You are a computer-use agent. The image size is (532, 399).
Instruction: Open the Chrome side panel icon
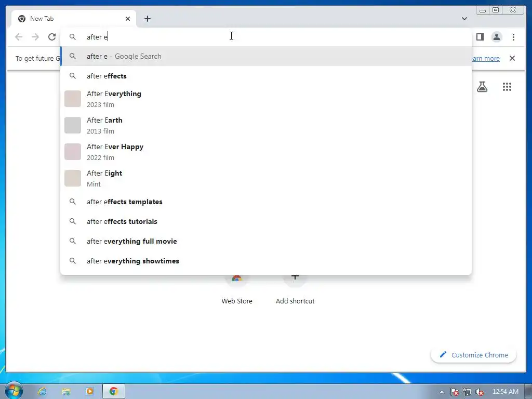[x=480, y=37]
